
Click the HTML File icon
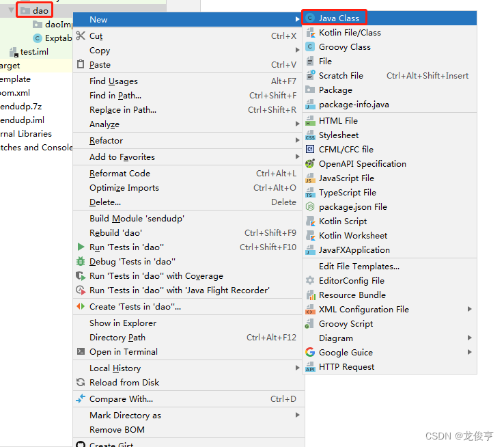tap(310, 120)
